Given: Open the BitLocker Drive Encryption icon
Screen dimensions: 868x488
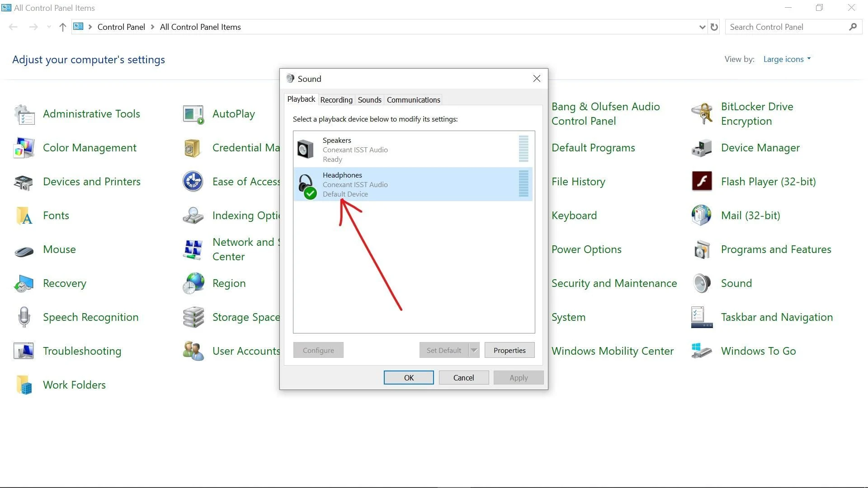Looking at the screenshot, I should point(702,113).
